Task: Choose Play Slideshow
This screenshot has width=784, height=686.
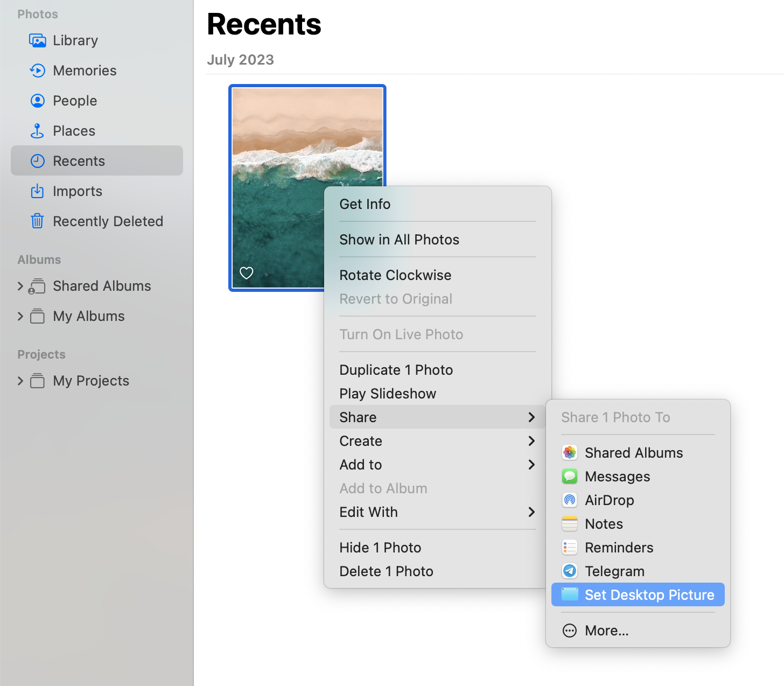Action: [x=438, y=394]
